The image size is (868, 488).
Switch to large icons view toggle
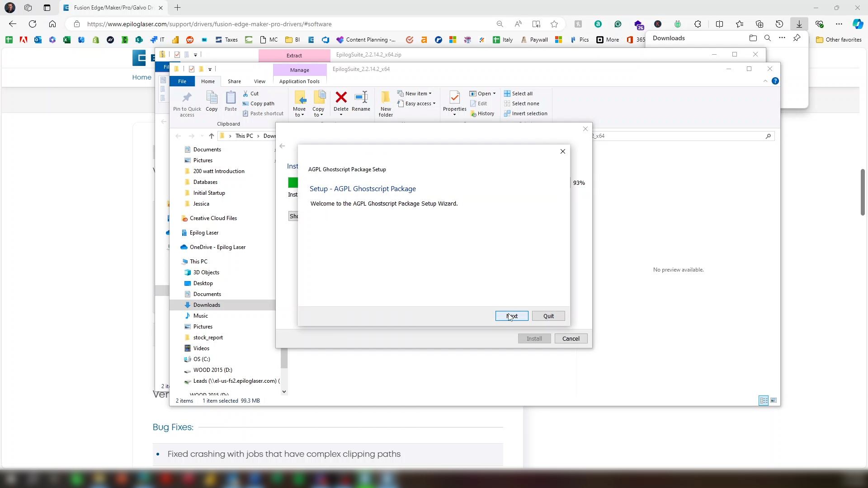coord(774,401)
